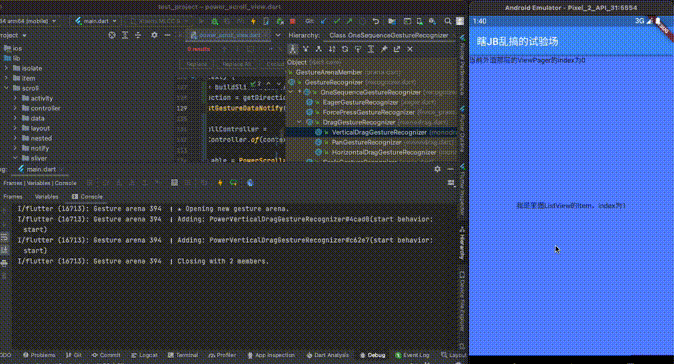Click the Project panel settings gear icon

pyautogui.click(x=154, y=35)
